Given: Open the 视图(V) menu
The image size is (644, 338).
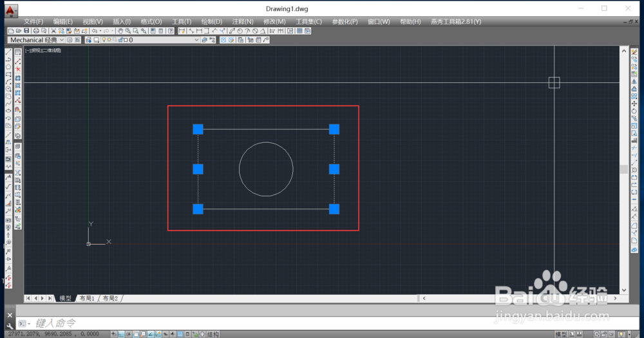Looking at the screenshot, I should (x=92, y=22).
